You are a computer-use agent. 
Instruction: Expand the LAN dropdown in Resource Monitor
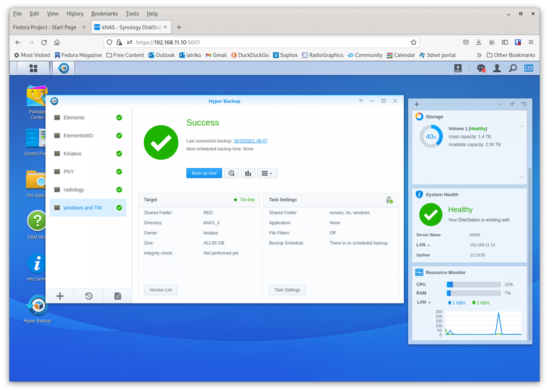pyautogui.click(x=424, y=302)
